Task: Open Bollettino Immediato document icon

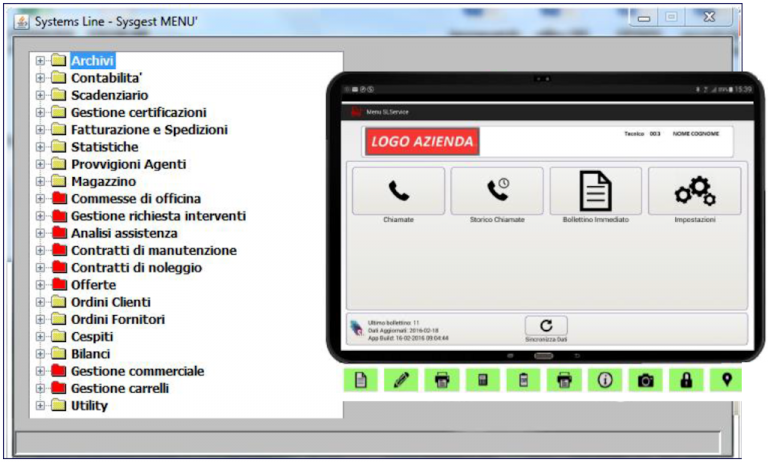Action: point(596,191)
